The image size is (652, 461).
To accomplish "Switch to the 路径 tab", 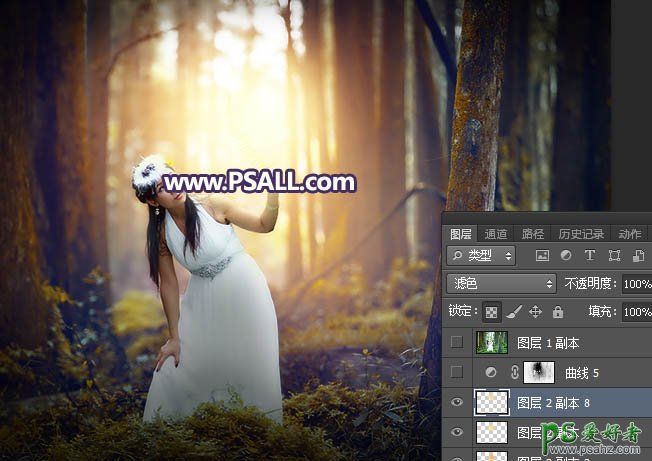I will (x=533, y=234).
